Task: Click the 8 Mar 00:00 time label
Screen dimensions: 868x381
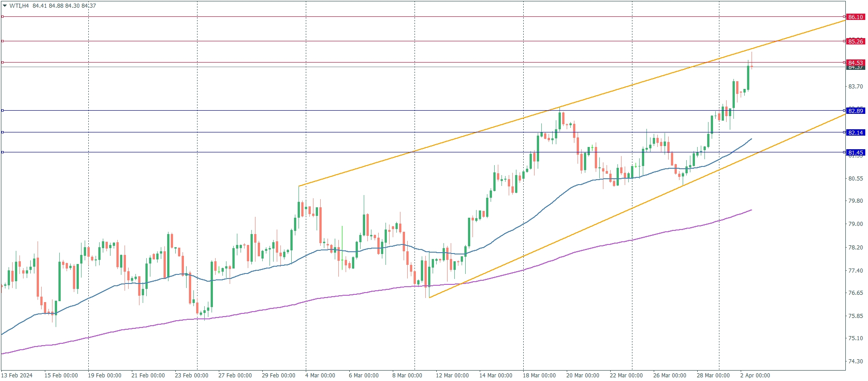Action: 407,375
